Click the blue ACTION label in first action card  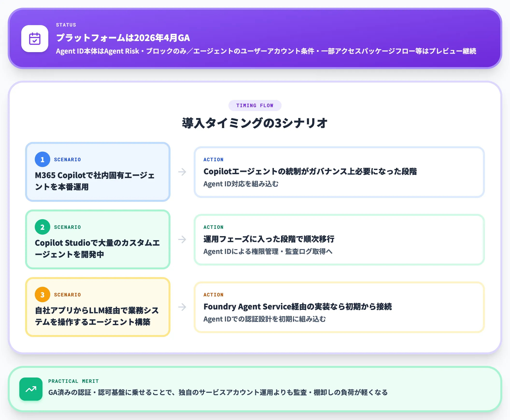coord(213,160)
